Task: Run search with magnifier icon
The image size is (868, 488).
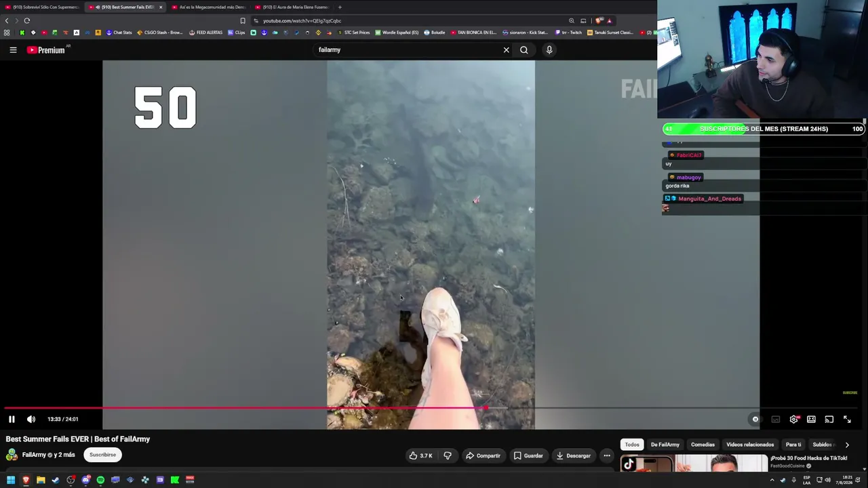Action: [524, 49]
